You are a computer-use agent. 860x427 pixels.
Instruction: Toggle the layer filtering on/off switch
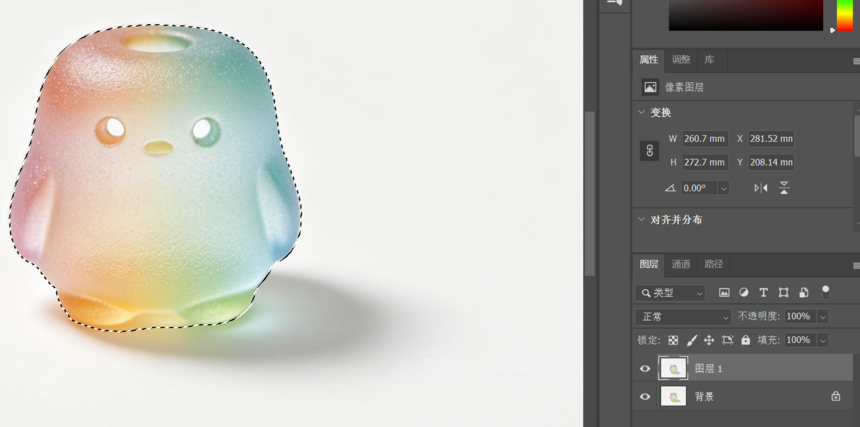pos(825,292)
